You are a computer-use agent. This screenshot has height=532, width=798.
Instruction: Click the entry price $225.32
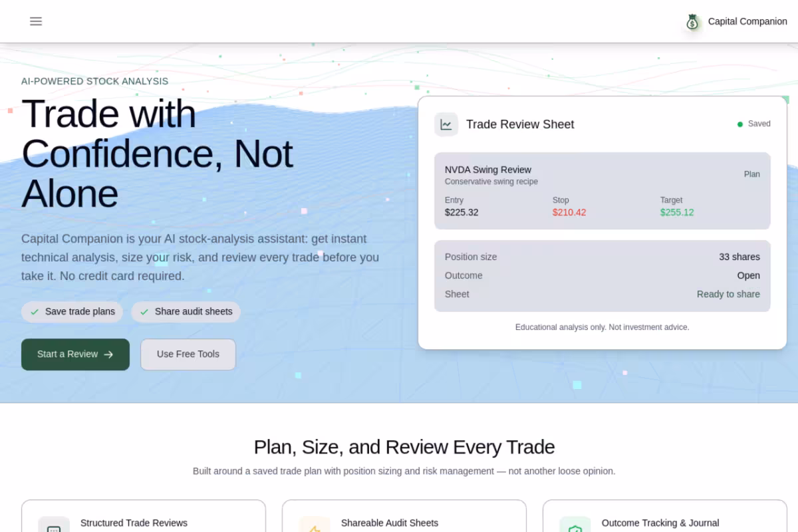coord(462,213)
